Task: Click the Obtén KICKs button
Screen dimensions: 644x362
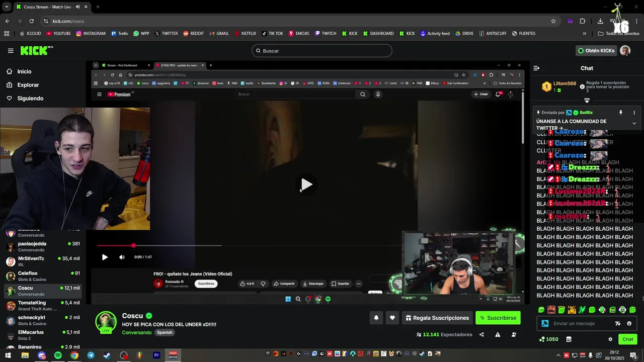Action: click(596, 50)
